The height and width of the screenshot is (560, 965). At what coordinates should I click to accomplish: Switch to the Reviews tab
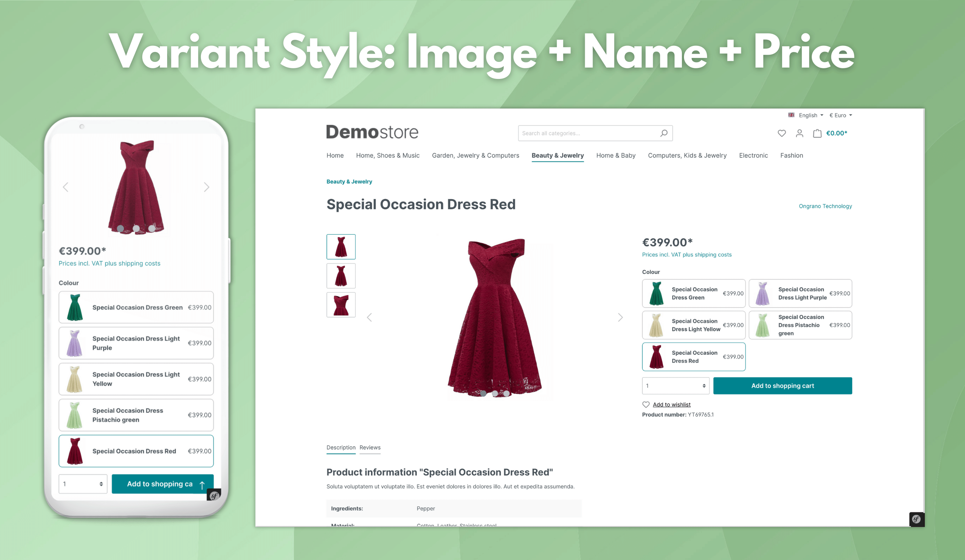coord(370,447)
